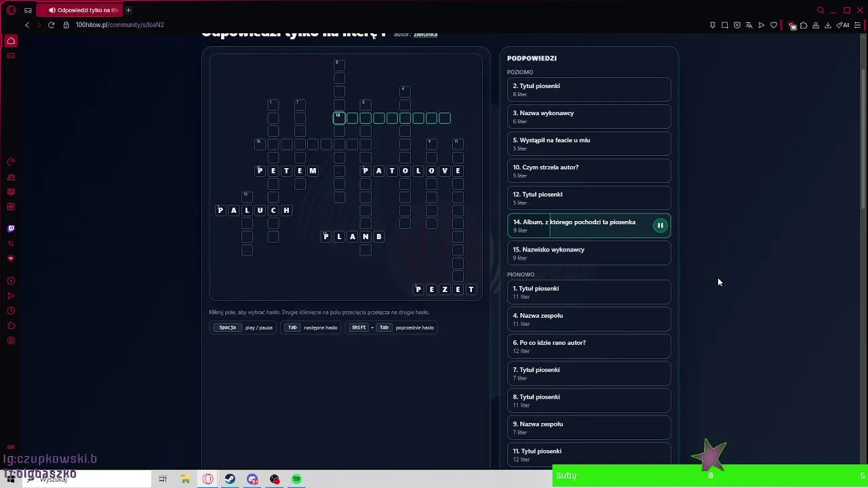Open Steam from the taskbar

click(x=230, y=479)
